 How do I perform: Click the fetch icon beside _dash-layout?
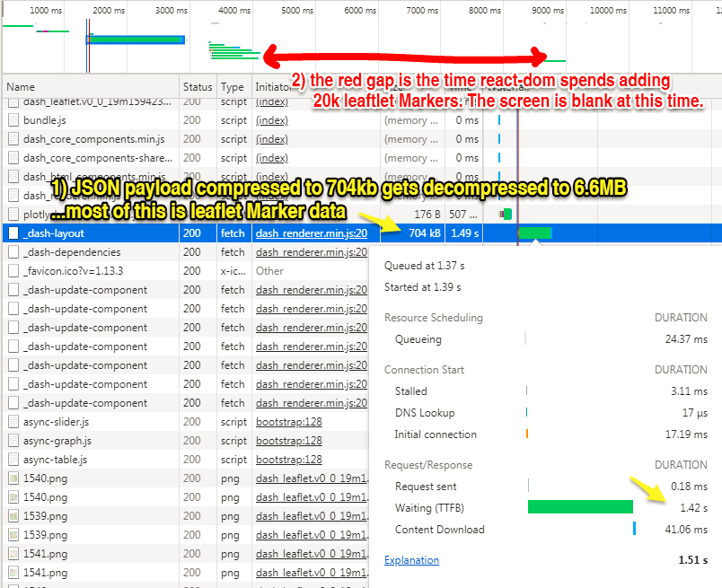tap(13, 233)
